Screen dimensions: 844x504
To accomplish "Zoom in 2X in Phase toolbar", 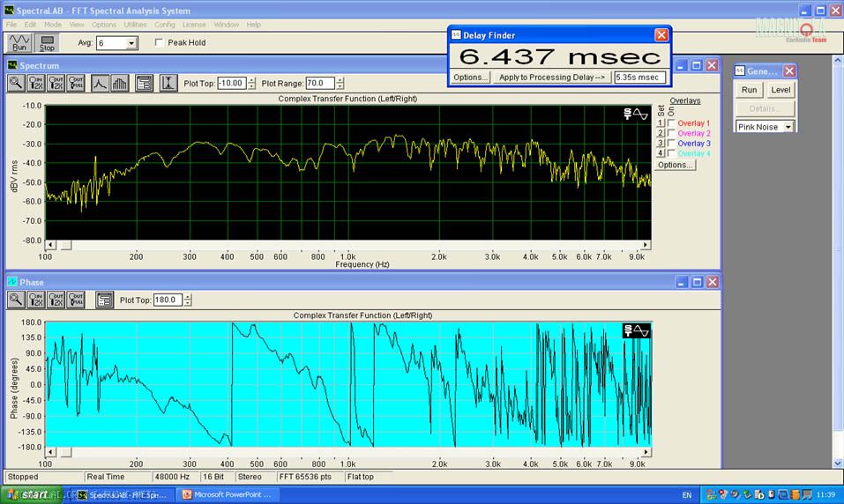I will pos(36,300).
